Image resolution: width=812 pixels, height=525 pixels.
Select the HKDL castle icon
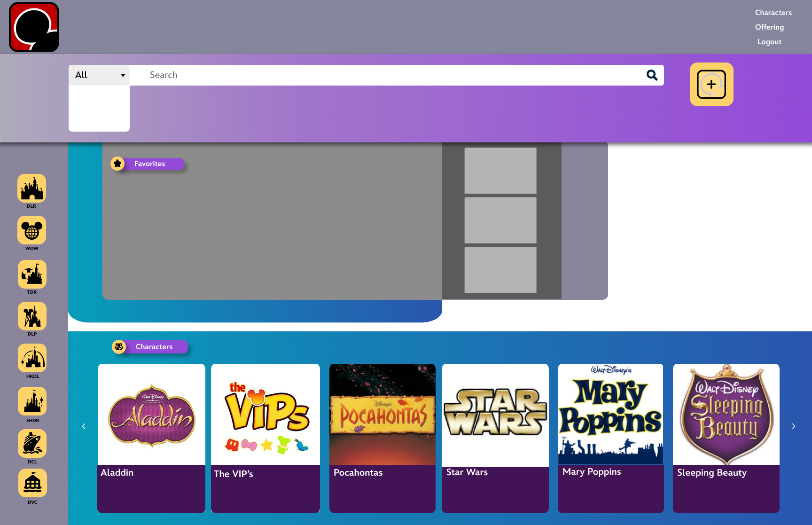32,358
